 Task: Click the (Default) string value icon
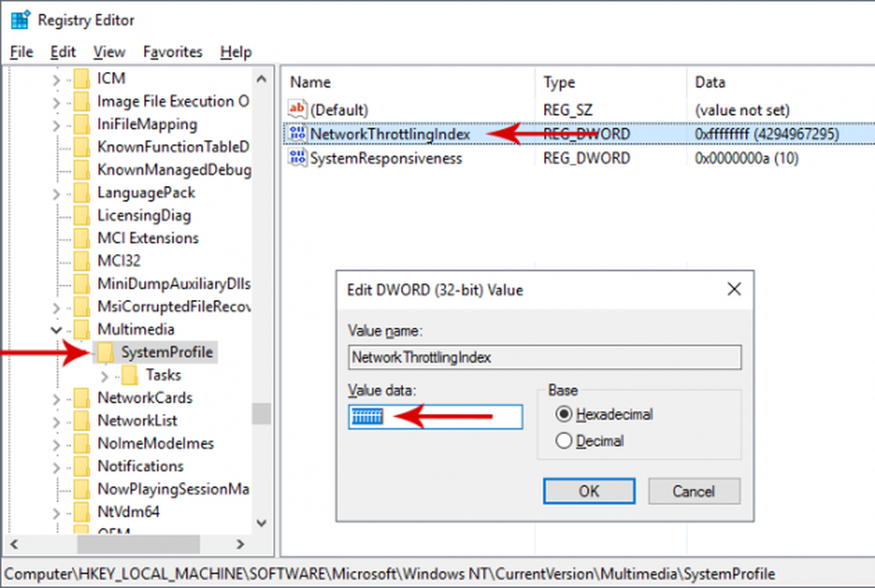297,108
